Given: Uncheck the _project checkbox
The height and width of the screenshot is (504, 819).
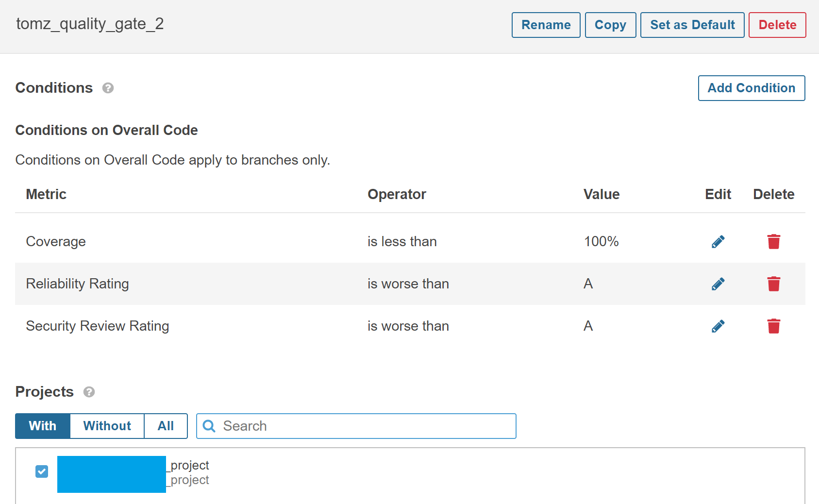Looking at the screenshot, I should tap(42, 471).
